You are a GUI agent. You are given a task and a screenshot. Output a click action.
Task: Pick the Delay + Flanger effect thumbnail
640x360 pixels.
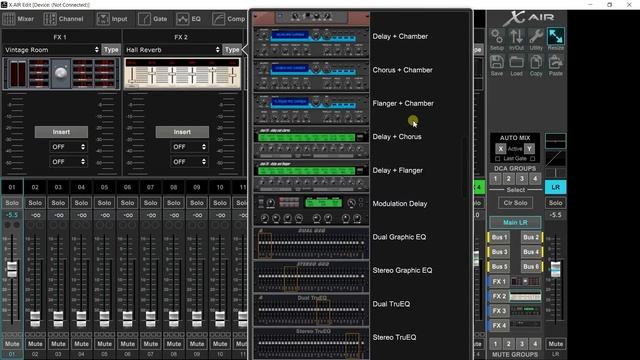pyautogui.click(x=311, y=176)
